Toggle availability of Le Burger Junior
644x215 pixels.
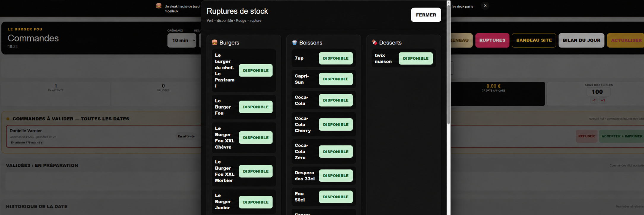tap(256, 202)
